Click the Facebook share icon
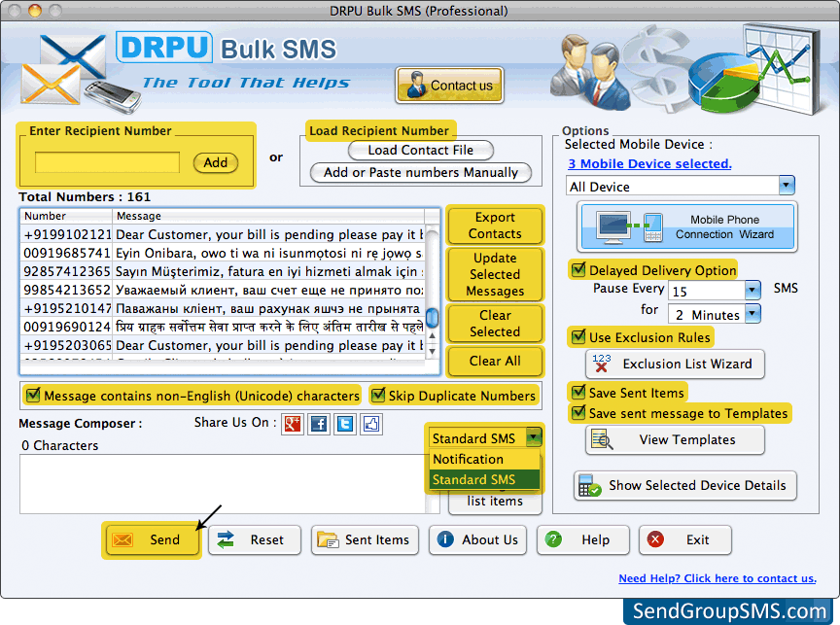840x625 pixels. tap(319, 424)
